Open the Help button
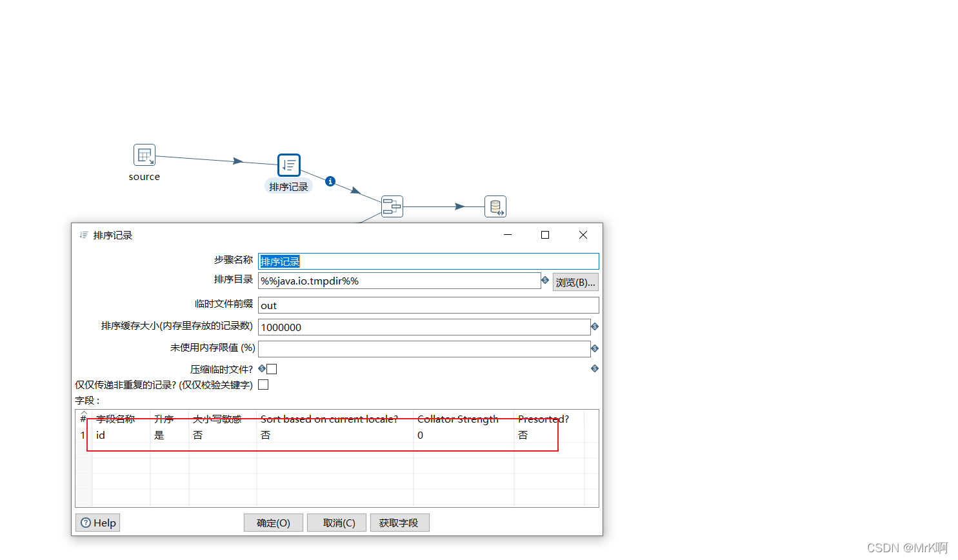Screen dimensions: 958x560 [98, 523]
